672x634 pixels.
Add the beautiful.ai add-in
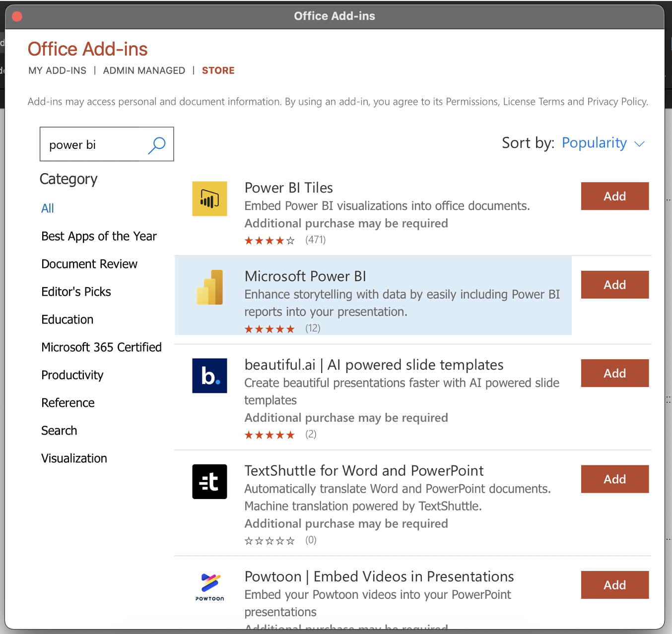(615, 373)
